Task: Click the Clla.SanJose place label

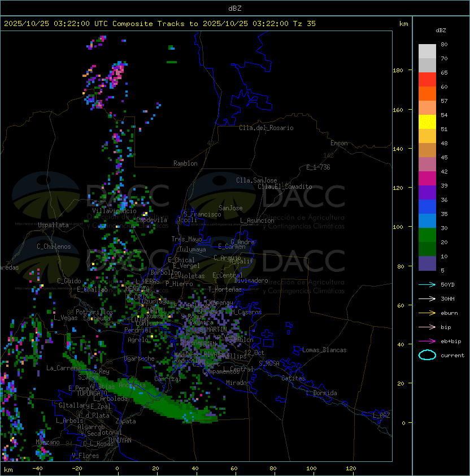Action: (256, 180)
